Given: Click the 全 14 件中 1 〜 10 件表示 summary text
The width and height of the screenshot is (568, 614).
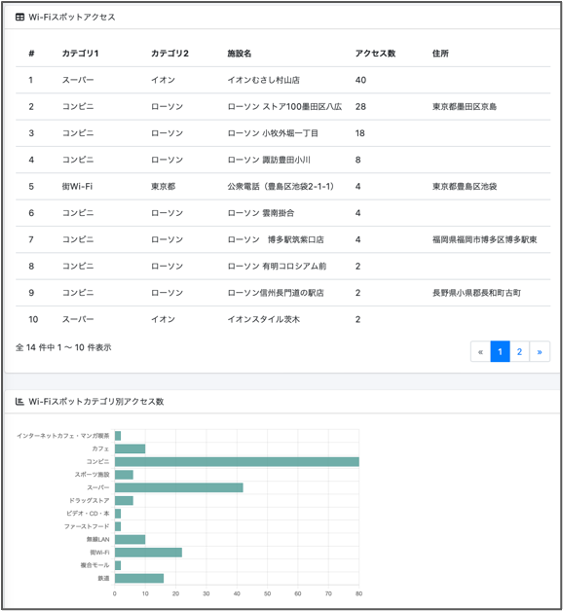Looking at the screenshot, I should [64, 350].
